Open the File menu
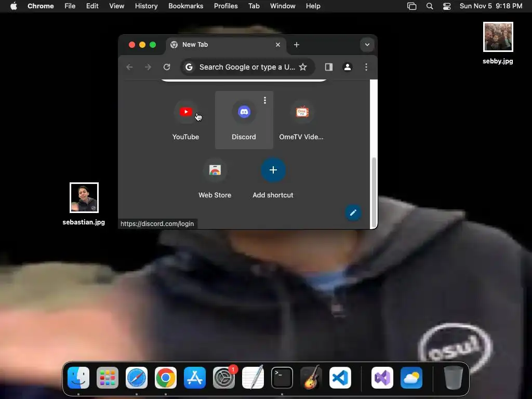This screenshot has width=532, height=399. (70, 6)
